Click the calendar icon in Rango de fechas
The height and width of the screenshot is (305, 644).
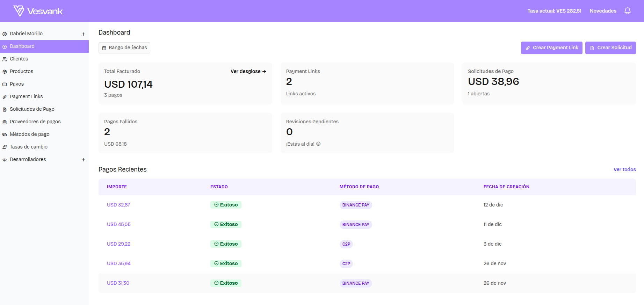coord(104,48)
